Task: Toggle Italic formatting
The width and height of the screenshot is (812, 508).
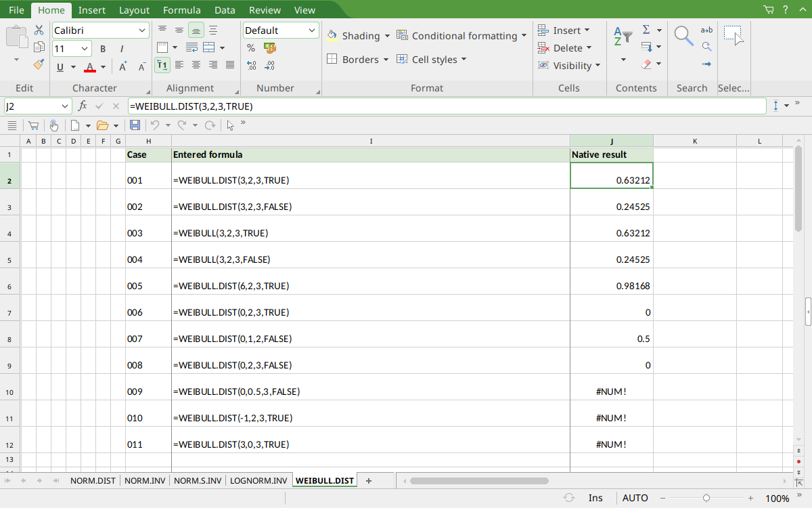Action: [122, 49]
